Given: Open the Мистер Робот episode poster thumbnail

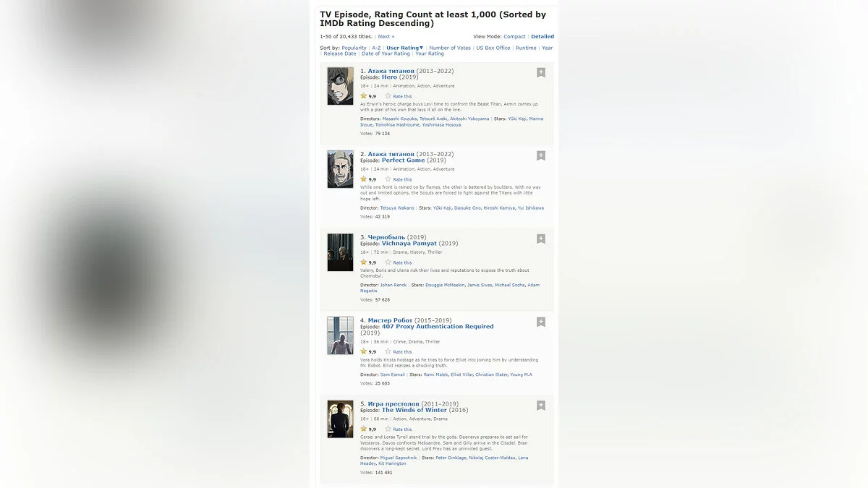Looking at the screenshot, I should (340, 335).
